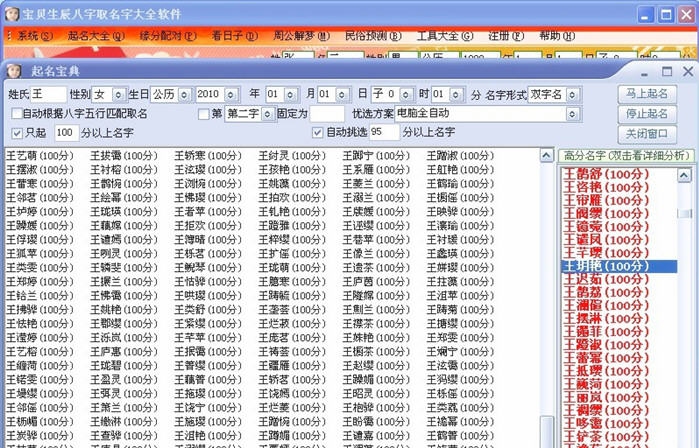699x448 pixels.
Task: Expand the 名字形式 双字名 dropdown
Action: tap(573, 94)
